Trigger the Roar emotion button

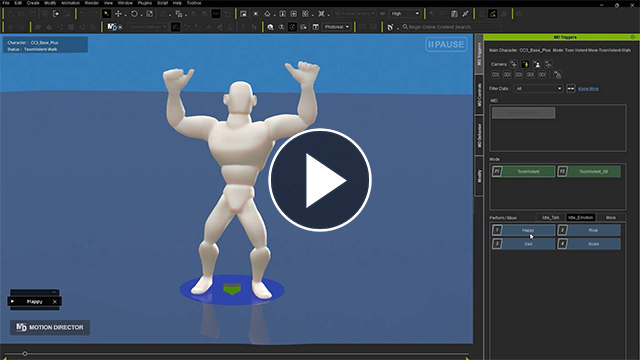[x=589, y=230]
